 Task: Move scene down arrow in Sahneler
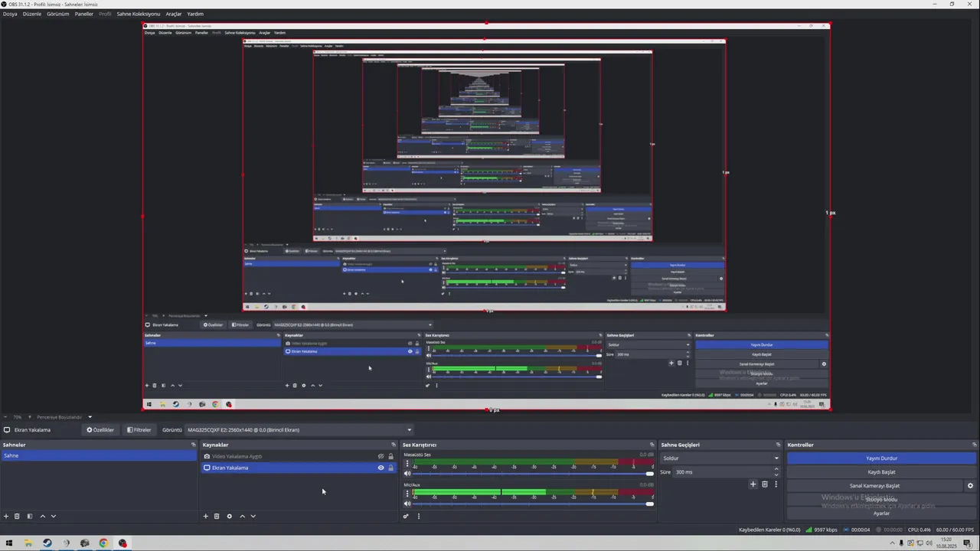[x=54, y=517]
